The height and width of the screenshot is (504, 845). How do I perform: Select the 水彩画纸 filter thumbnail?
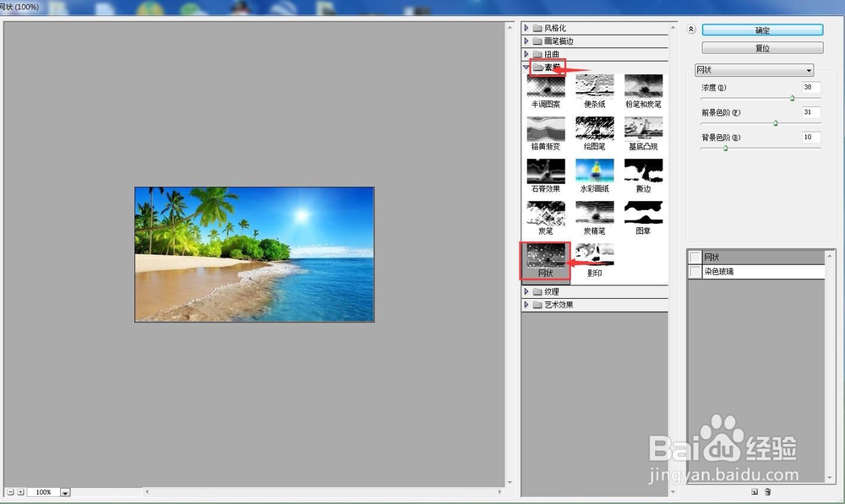(594, 171)
